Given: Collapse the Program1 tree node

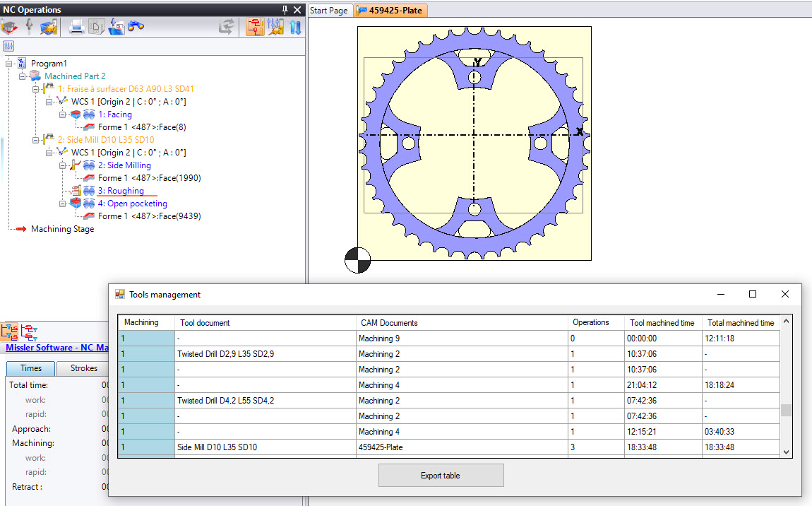Looking at the screenshot, I should (x=9, y=64).
